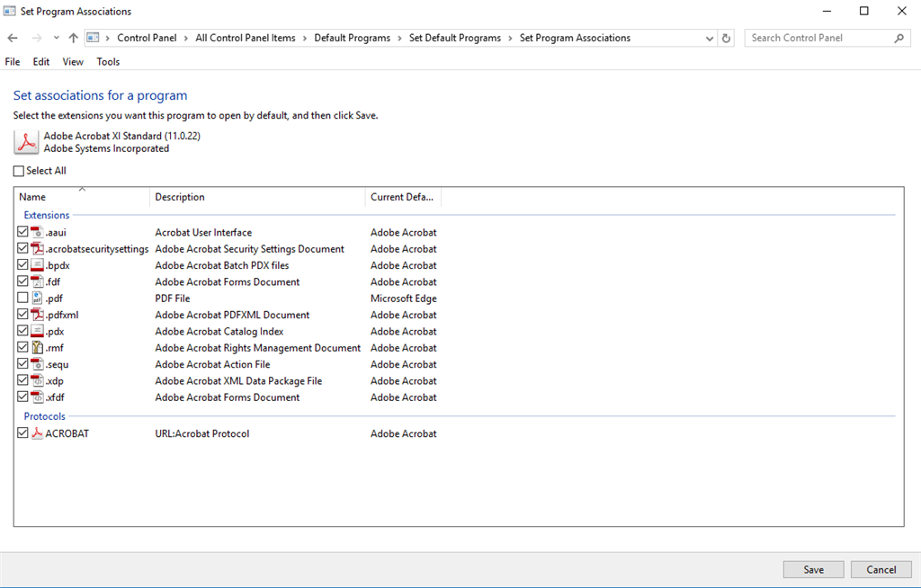Save the program associations
The height and width of the screenshot is (588, 921).
click(x=813, y=569)
